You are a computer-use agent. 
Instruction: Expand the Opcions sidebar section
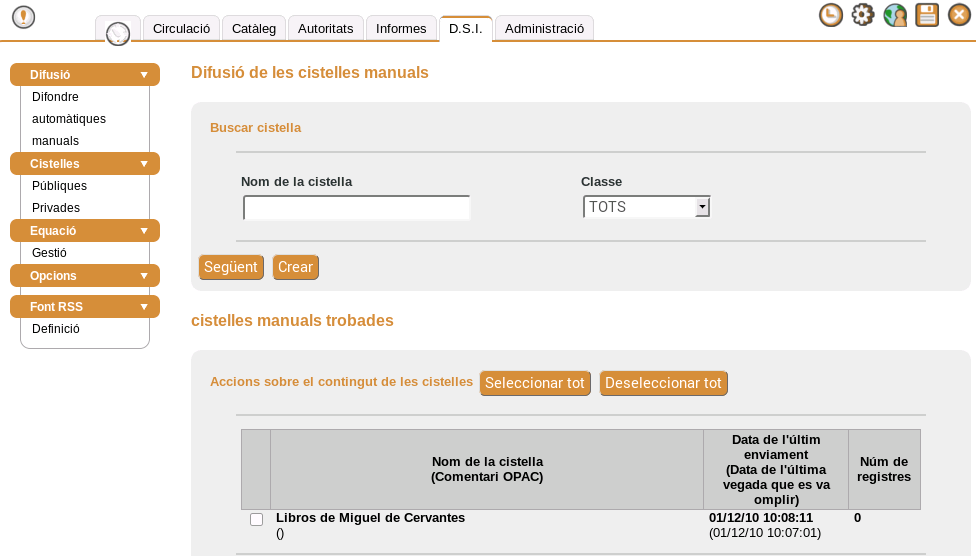[x=85, y=276]
